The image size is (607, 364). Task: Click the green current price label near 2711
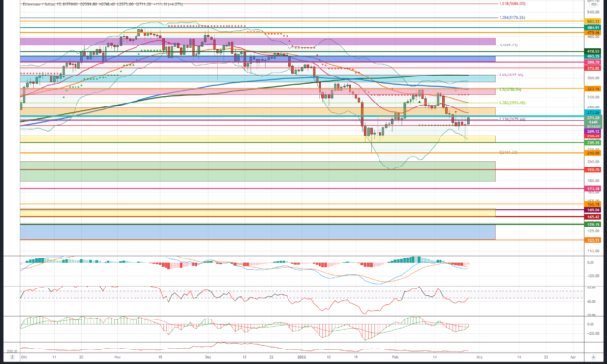592,122
